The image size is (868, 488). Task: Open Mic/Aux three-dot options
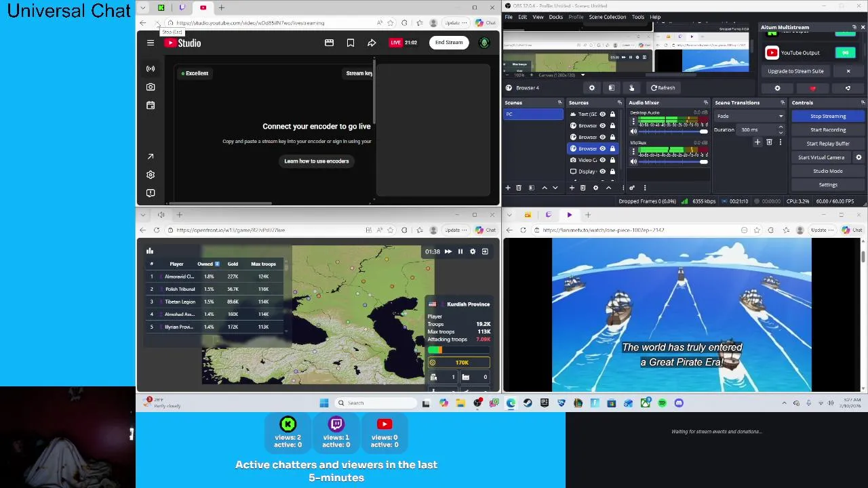point(633,152)
